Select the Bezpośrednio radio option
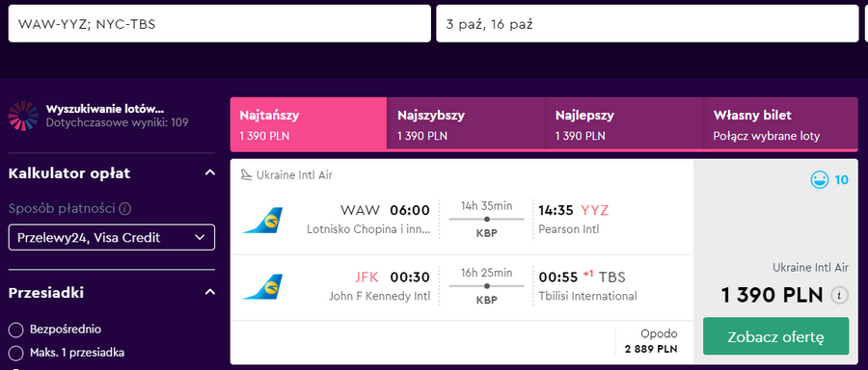 pyautogui.click(x=16, y=330)
